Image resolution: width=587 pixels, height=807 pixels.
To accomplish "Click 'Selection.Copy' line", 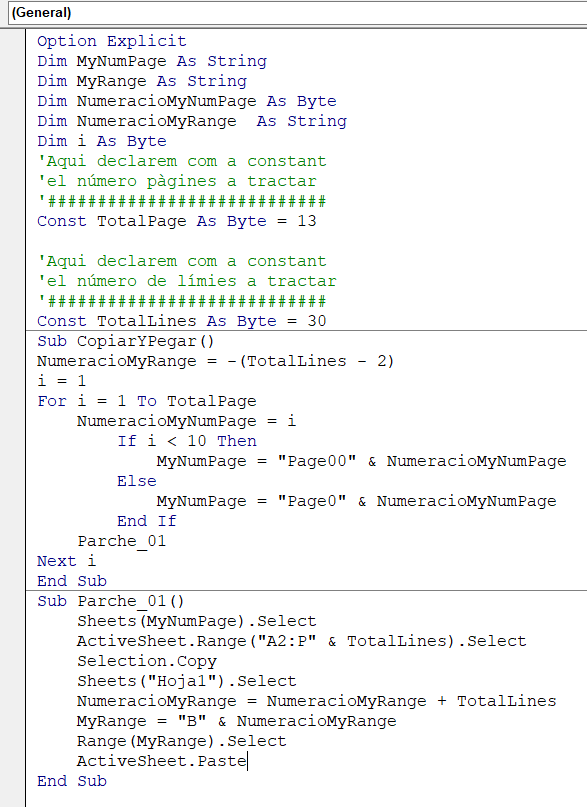I will point(147,661).
